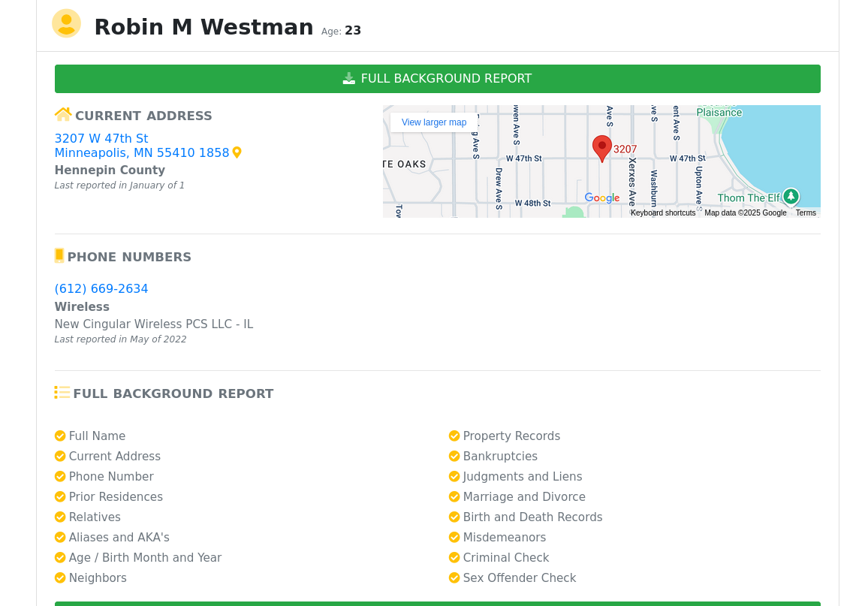Click Minneapolis, MN 55410 1858 link
This screenshot has height=606, width=868.
pyautogui.click(x=142, y=152)
